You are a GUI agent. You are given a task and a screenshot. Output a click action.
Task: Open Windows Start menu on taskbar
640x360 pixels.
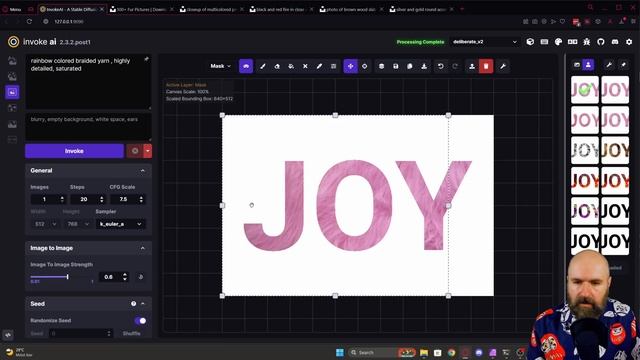tap(340, 352)
